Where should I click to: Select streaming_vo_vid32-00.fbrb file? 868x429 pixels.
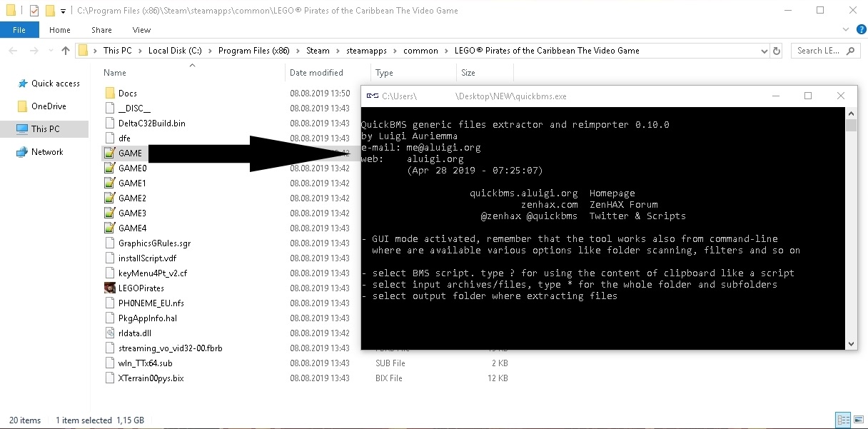pos(165,348)
